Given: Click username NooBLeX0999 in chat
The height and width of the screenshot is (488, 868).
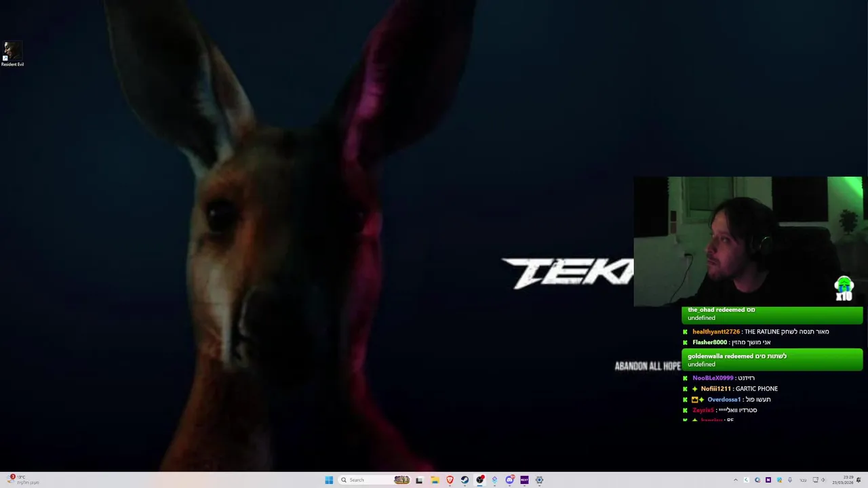Looking at the screenshot, I should (x=713, y=378).
